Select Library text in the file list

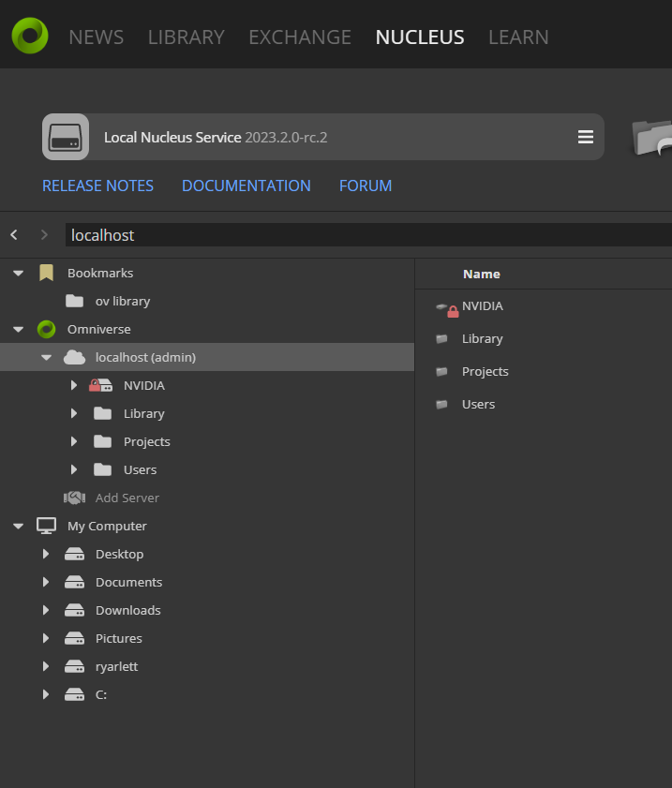(x=483, y=339)
